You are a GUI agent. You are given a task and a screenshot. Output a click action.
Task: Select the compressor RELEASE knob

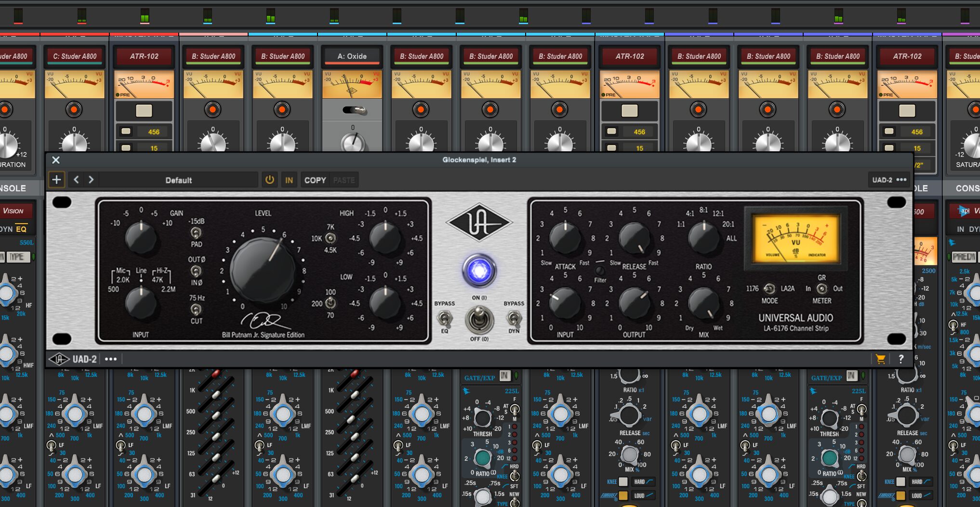[x=634, y=238]
